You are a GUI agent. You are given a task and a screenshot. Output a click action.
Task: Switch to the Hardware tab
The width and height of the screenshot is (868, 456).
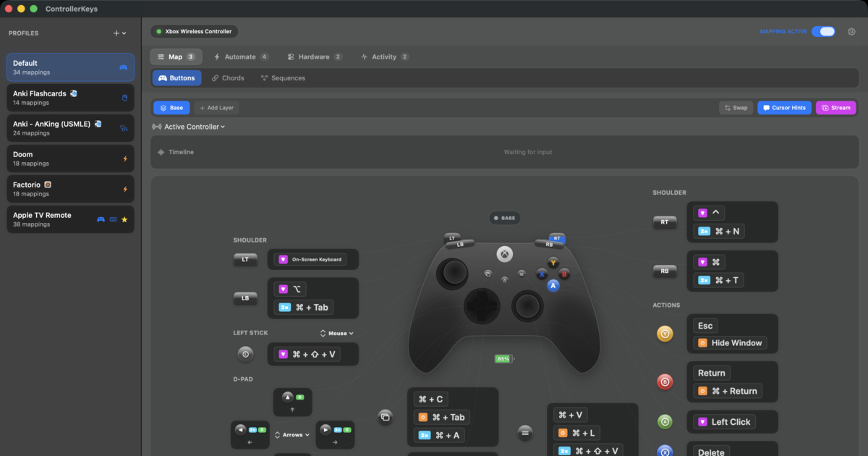(315, 56)
